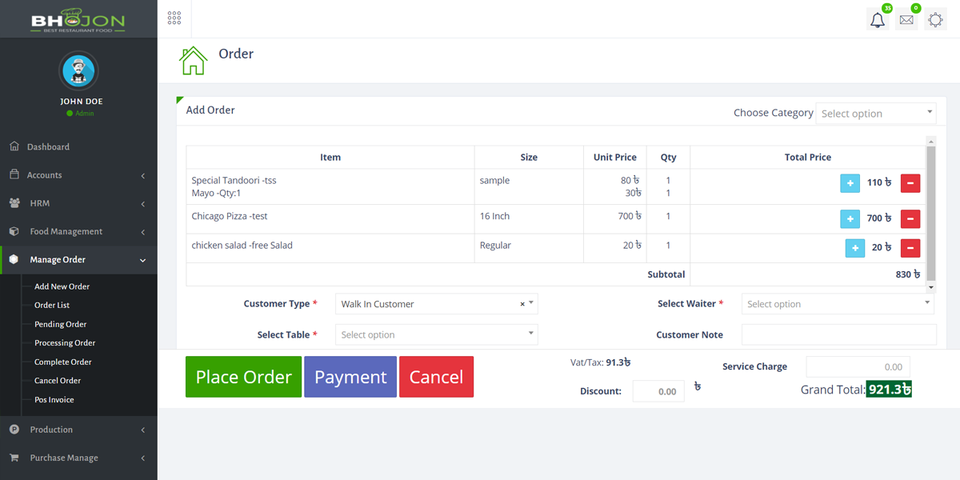This screenshot has width=960, height=480.
Task: Click the order table scrollbar thumb
Action: pos(931,213)
